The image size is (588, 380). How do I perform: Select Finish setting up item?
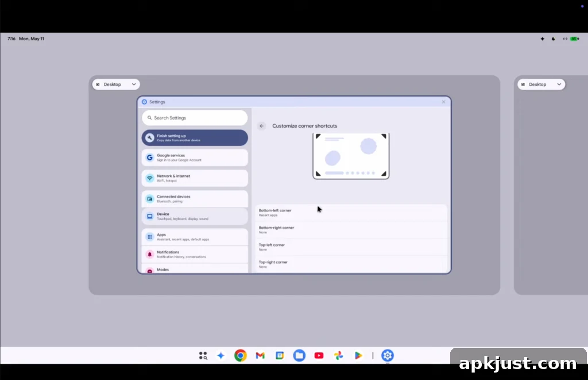[195, 138]
